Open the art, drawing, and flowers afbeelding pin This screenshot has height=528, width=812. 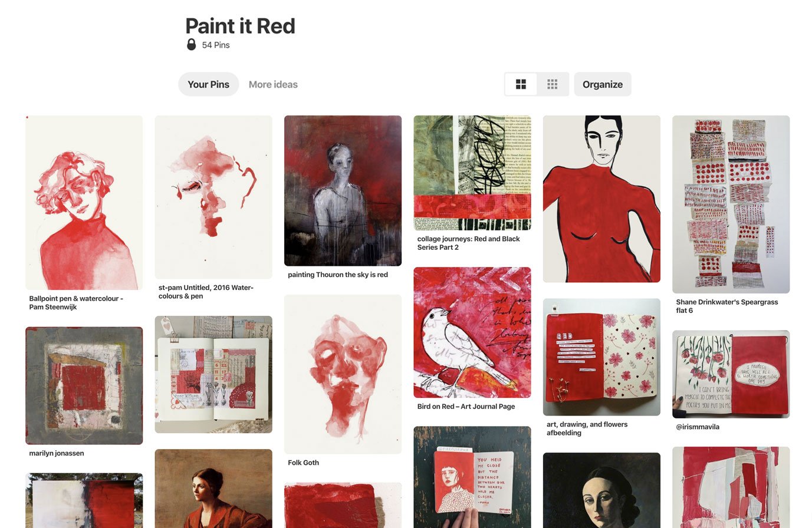[601, 357]
